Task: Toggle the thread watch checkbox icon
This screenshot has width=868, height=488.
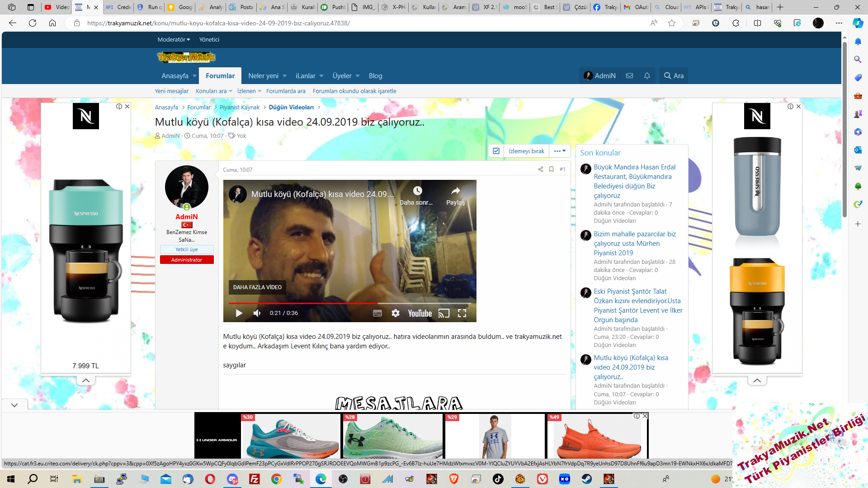Action: click(x=496, y=151)
